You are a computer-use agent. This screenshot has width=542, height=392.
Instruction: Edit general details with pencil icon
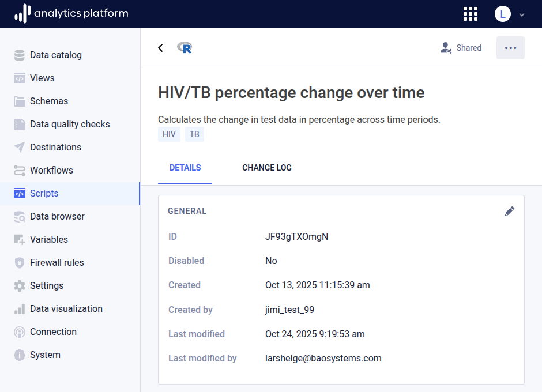509,212
